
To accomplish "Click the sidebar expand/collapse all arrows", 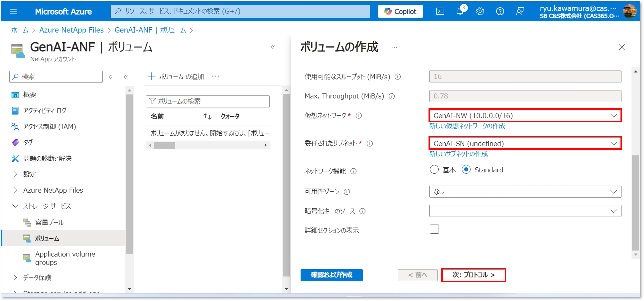I will [x=110, y=77].
